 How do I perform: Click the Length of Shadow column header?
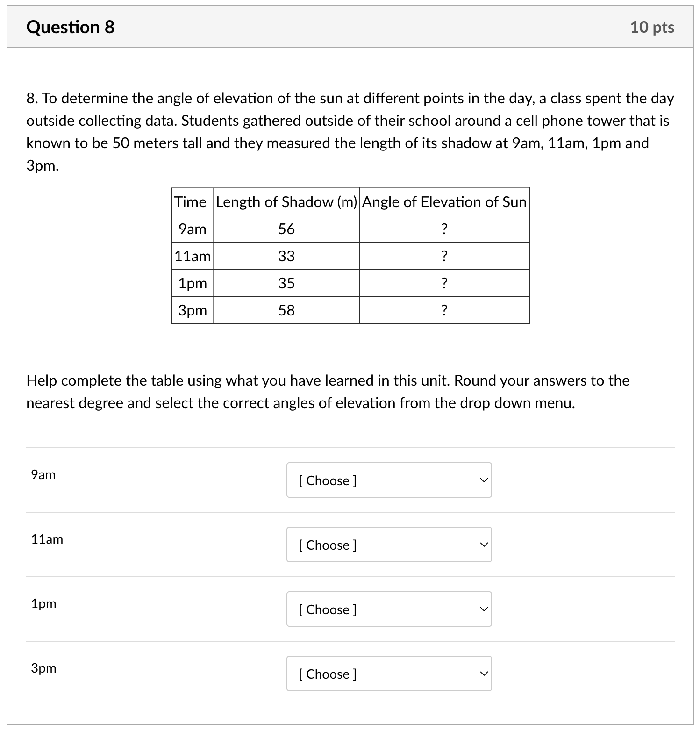click(x=286, y=202)
